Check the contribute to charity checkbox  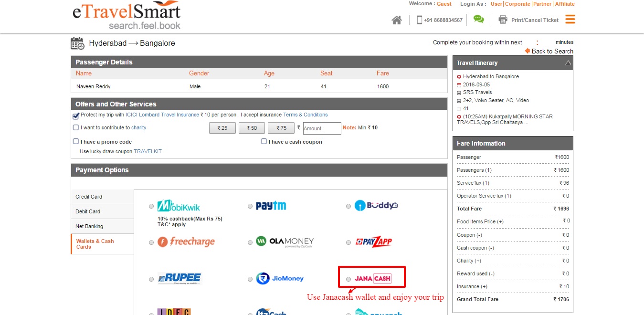76,127
